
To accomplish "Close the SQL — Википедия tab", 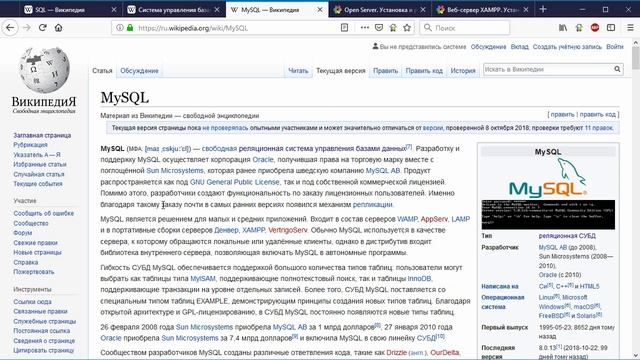I will tap(114, 9).
